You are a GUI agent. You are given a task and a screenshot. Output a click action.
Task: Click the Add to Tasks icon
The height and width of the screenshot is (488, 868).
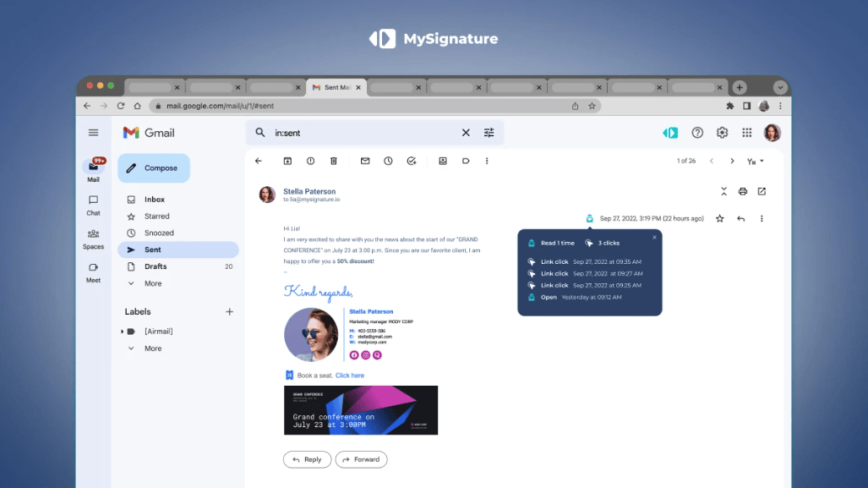click(x=412, y=161)
